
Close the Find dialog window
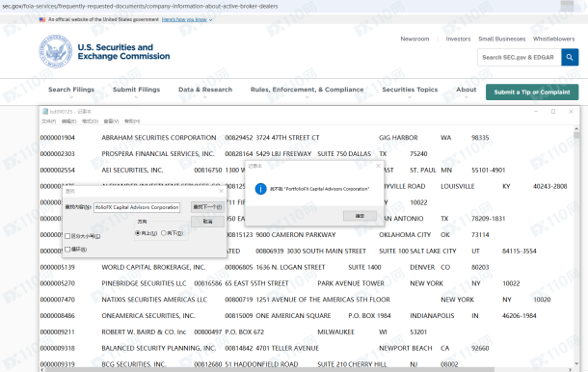(221, 191)
